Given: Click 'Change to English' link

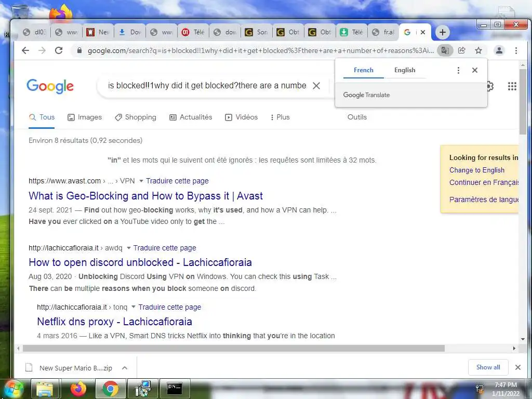Looking at the screenshot, I should pyautogui.click(x=477, y=170).
